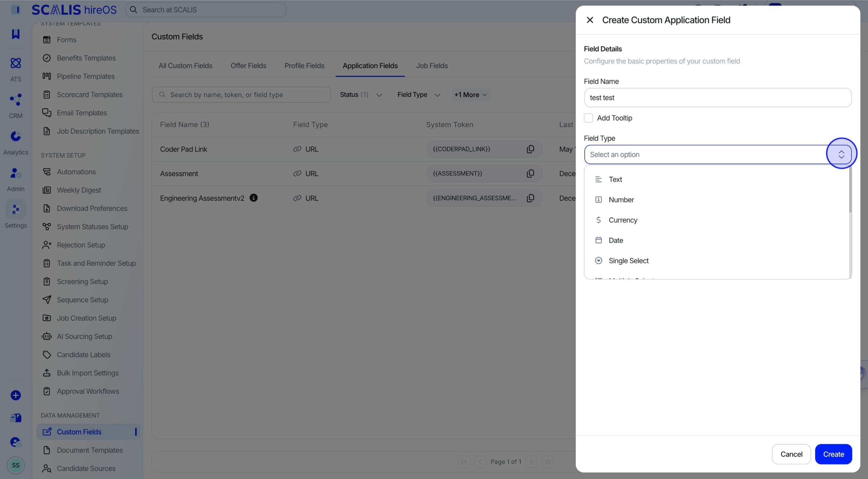
Task: Open the Analytics module icon
Action: point(16,136)
